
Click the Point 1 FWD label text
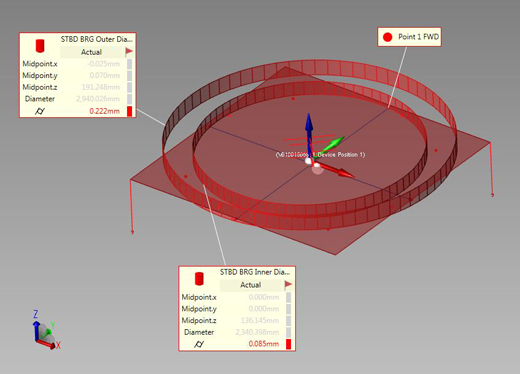(418, 37)
